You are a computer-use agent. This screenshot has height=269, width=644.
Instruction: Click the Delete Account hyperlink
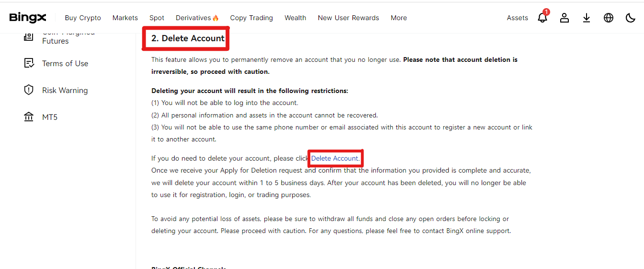335,158
